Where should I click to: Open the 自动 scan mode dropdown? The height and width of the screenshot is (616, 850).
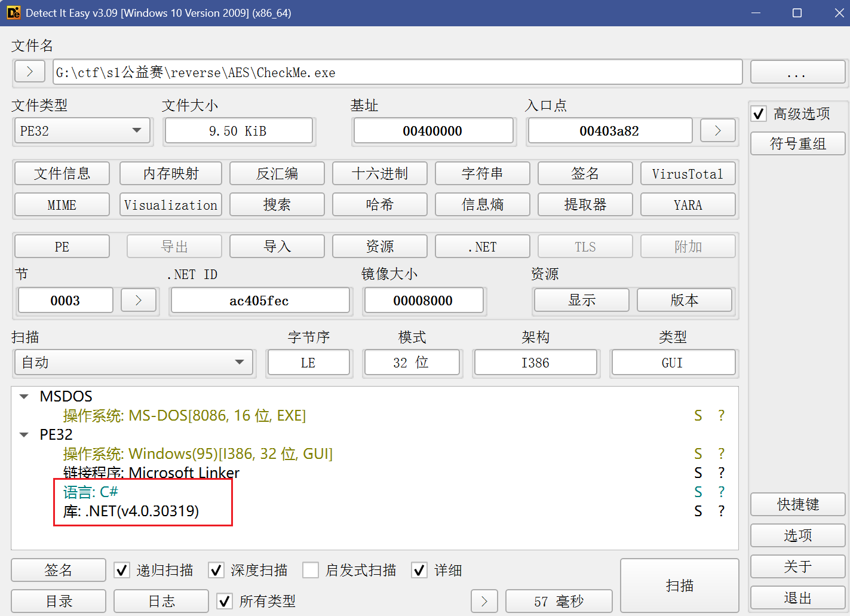(134, 363)
